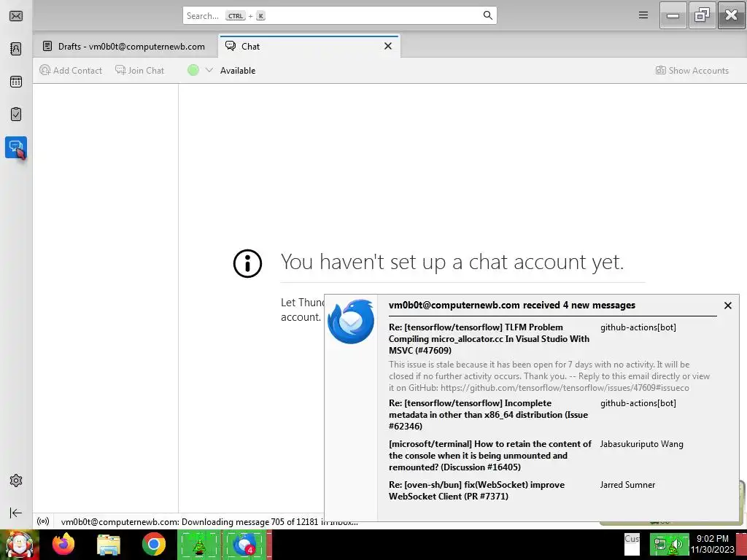Image resolution: width=747 pixels, height=560 pixels.
Task: Click sender Jabasukuriputo Wang in notification
Action: pyautogui.click(x=641, y=444)
